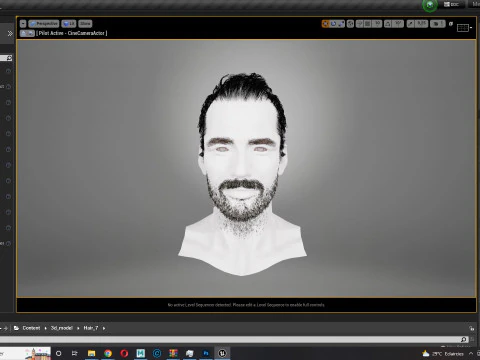Open Cortana circle on taskbar
The height and width of the screenshot is (360, 480).
coord(59,353)
